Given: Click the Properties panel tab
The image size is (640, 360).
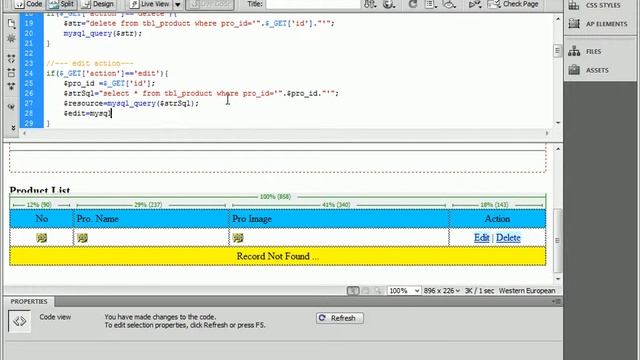Looking at the screenshot, I should tap(29, 301).
